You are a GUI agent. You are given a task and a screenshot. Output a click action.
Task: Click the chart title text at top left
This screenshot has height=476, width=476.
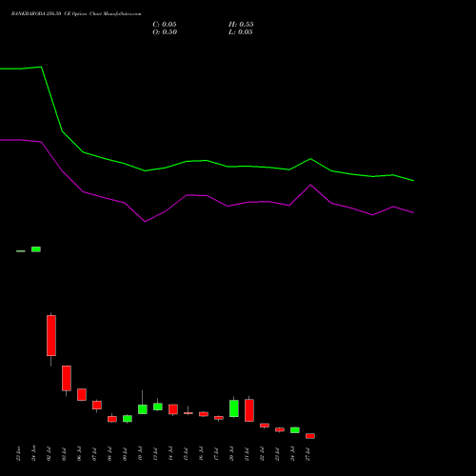coord(76,13)
